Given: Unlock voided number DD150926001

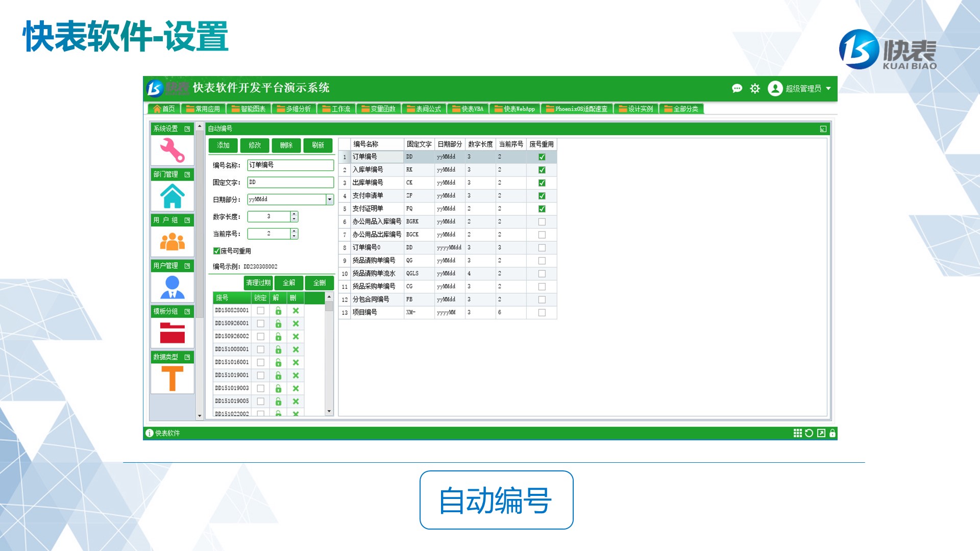Looking at the screenshot, I should pos(278,323).
